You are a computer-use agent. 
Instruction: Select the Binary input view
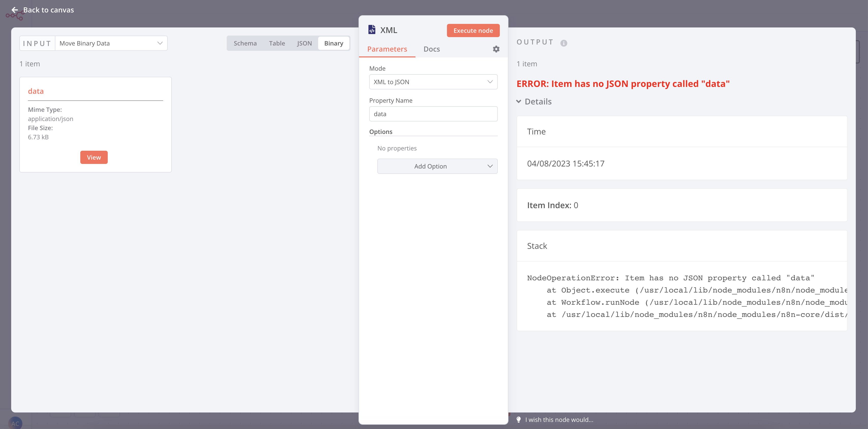tap(334, 43)
